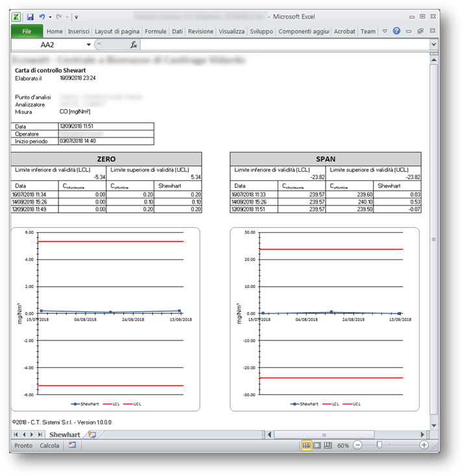Click the macro recording icon in status bar
The image size is (463, 476).
pos(73,446)
